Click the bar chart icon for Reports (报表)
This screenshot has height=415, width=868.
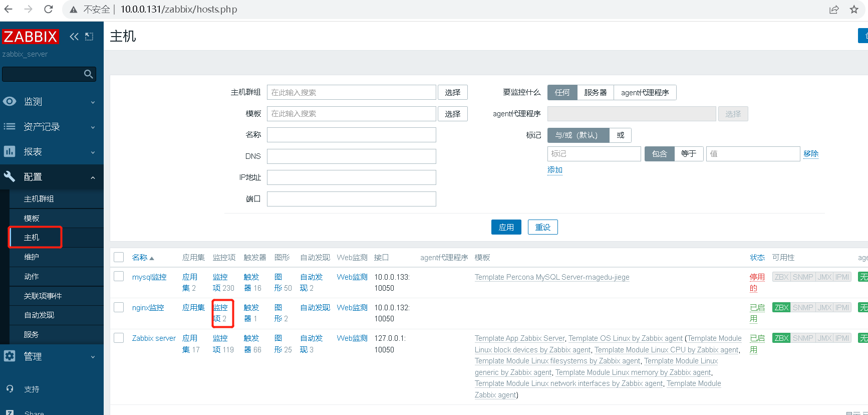(x=10, y=151)
